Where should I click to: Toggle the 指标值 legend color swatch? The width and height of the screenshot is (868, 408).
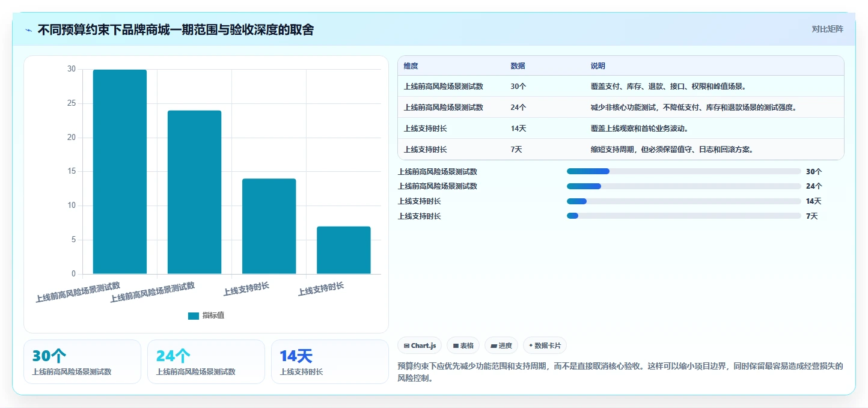(194, 316)
